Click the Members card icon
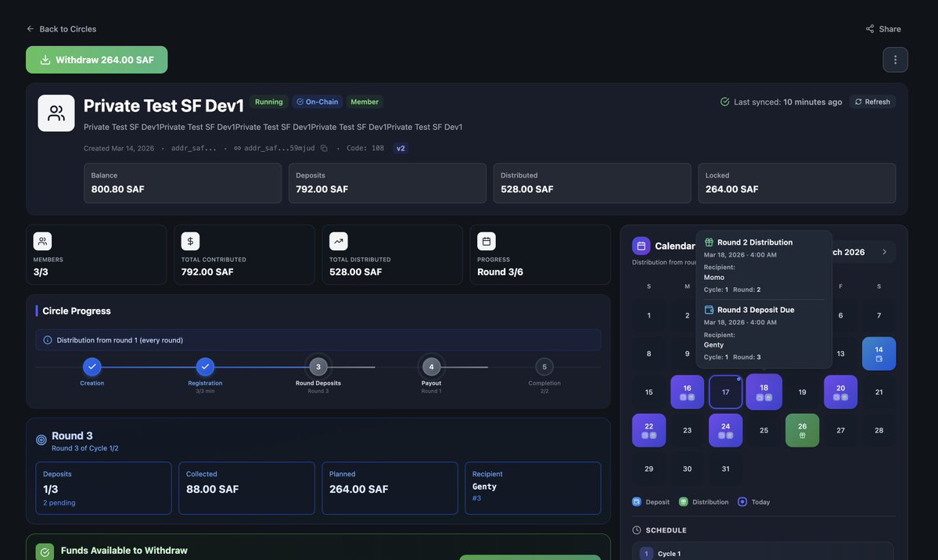 point(42,241)
